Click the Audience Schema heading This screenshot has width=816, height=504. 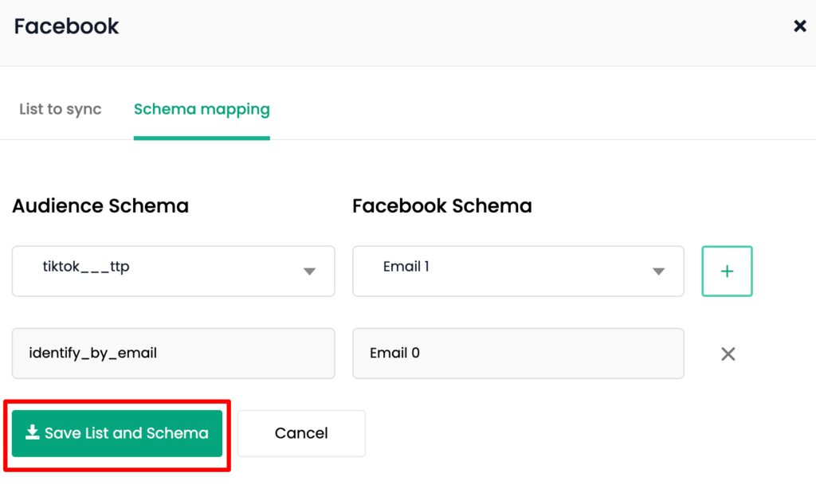[x=100, y=206]
